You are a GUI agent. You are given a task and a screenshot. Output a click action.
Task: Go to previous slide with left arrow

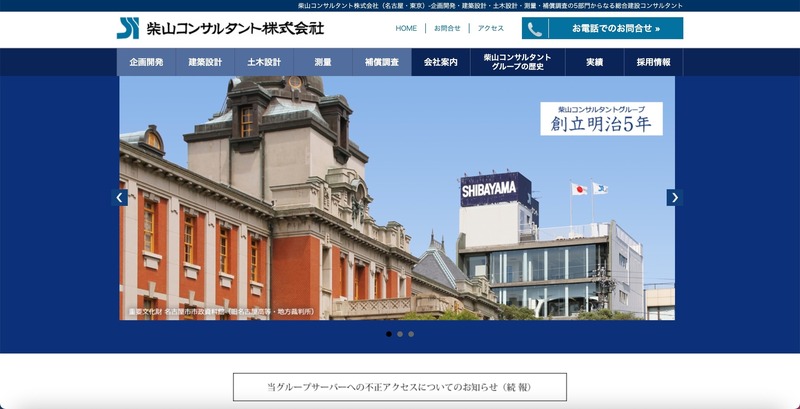(120, 198)
